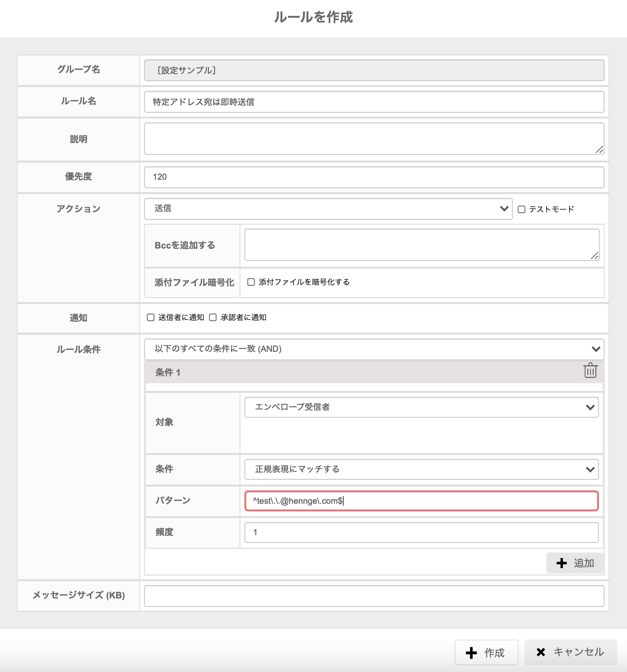Screen dimensions: 627x672
Task: Click the メッセージサイズ (KB) input field
Action: (374, 596)
